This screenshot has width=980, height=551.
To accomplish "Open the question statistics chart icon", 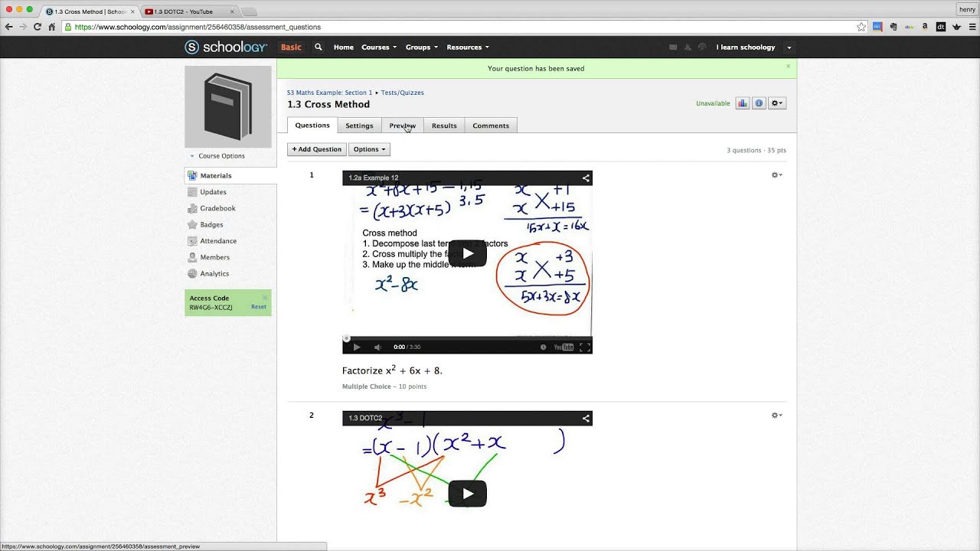I will [742, 103].
